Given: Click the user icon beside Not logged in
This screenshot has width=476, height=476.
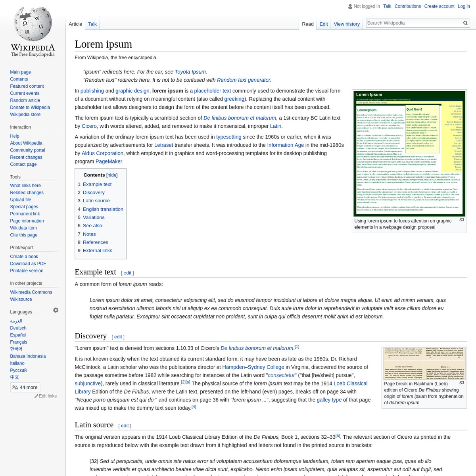Looking at the screenshot, I should click(x=350, y=6).
